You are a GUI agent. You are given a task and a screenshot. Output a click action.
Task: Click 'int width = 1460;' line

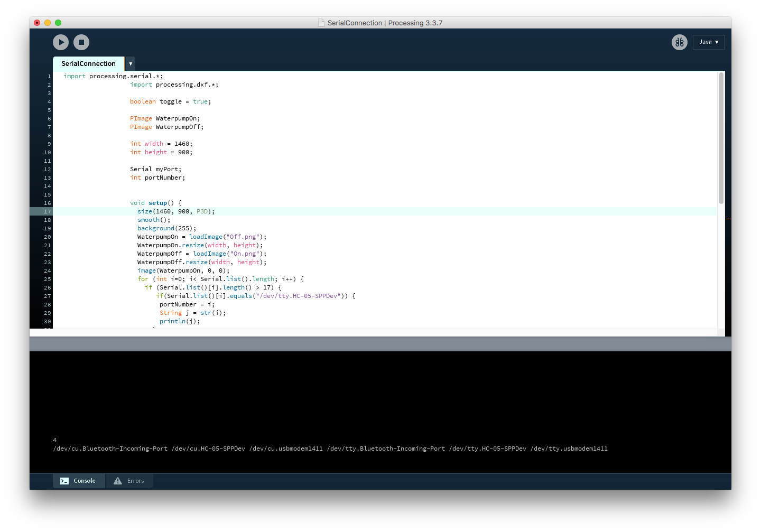click(x=161, y=144)
